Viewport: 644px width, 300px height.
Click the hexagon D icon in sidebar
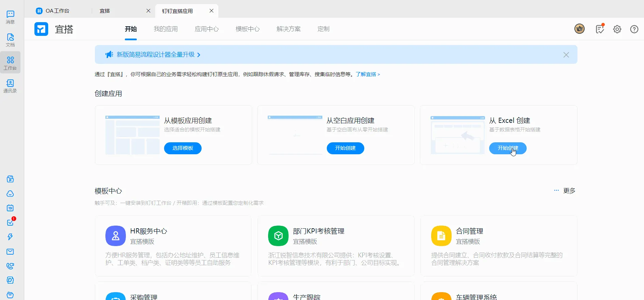point(10,280)
